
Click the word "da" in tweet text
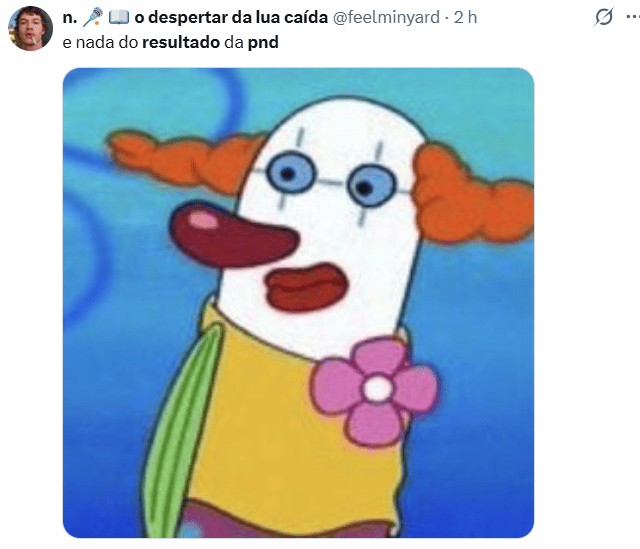[x=234, y=42]
